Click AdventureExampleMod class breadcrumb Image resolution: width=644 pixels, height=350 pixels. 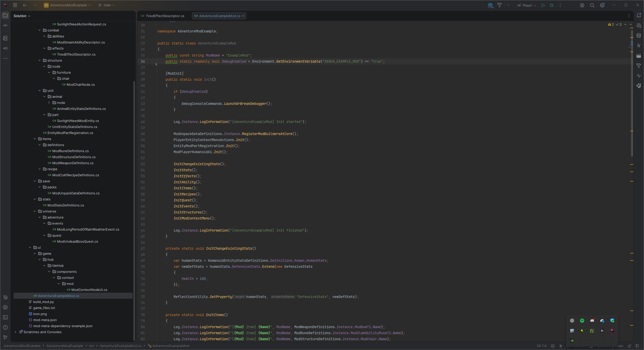pos(168,346)
